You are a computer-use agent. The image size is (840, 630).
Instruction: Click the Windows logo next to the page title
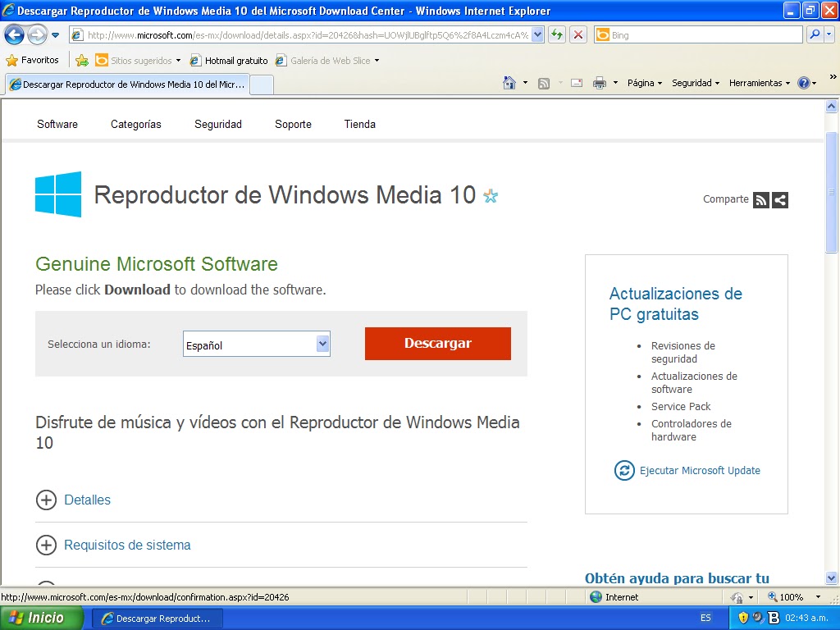pos(57,194)
